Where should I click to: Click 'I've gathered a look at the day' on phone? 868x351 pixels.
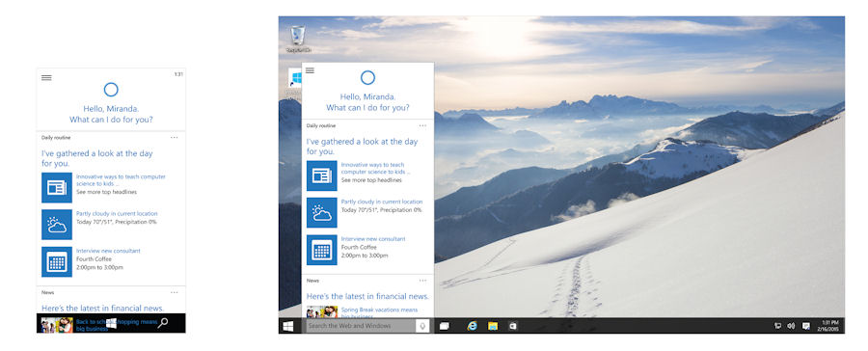coord(96,153)
